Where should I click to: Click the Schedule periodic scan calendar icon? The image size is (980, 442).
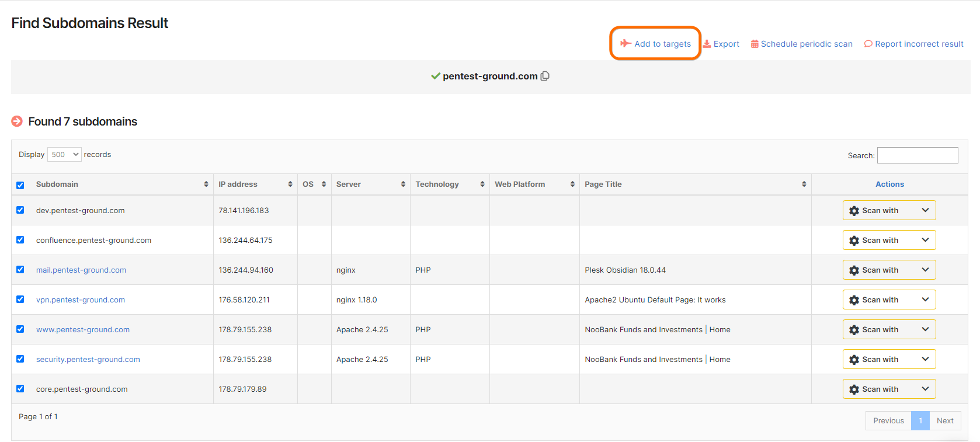(x=755, y=44)
